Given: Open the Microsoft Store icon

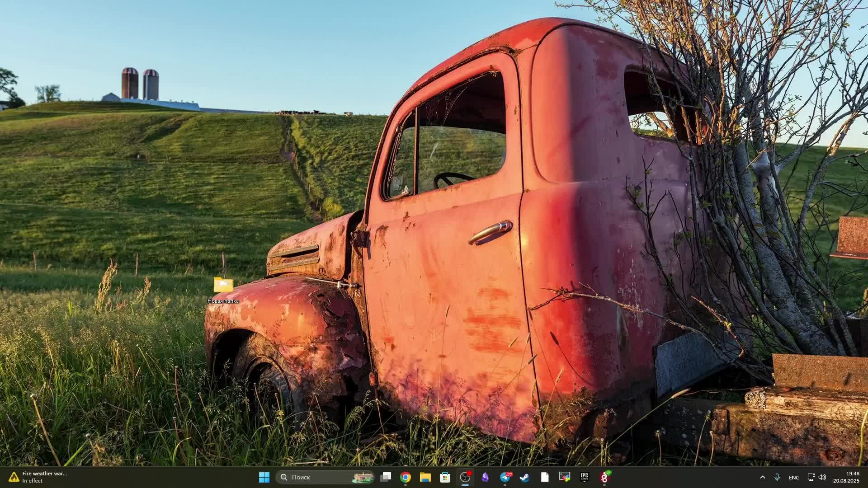Looking at the screenshot, I should pyautogui.click(x=445, y=477).
